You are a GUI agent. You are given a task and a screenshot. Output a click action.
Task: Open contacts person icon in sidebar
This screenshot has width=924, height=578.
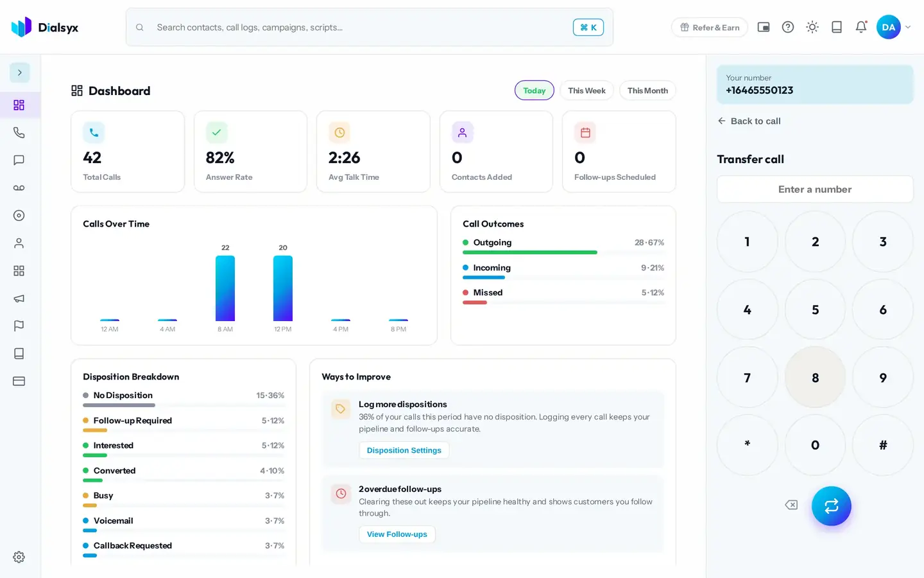19,243
